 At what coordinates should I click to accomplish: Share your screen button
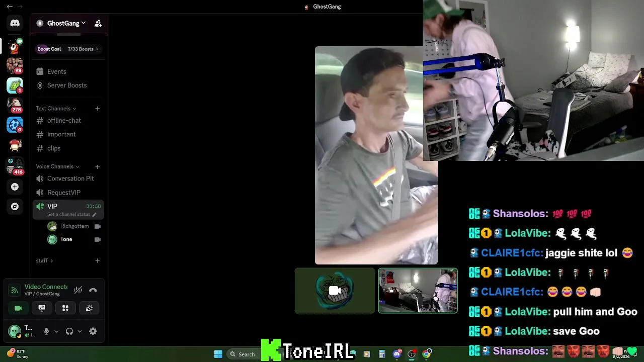(42, 308)
